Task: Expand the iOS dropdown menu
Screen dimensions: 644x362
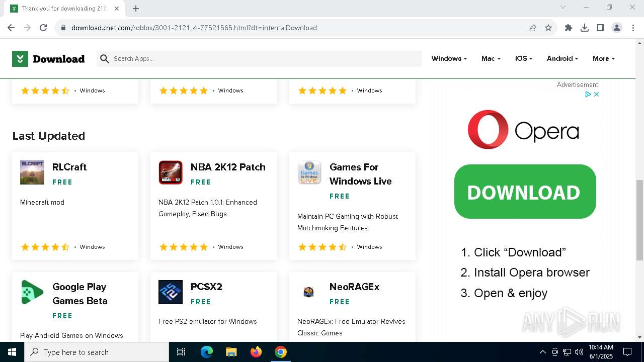Action: point(524,59)
